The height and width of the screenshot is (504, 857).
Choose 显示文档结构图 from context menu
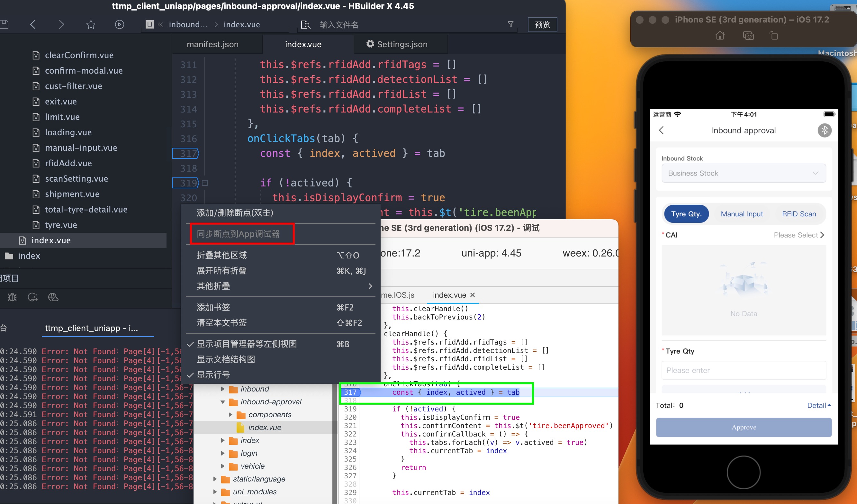point(281,359)
